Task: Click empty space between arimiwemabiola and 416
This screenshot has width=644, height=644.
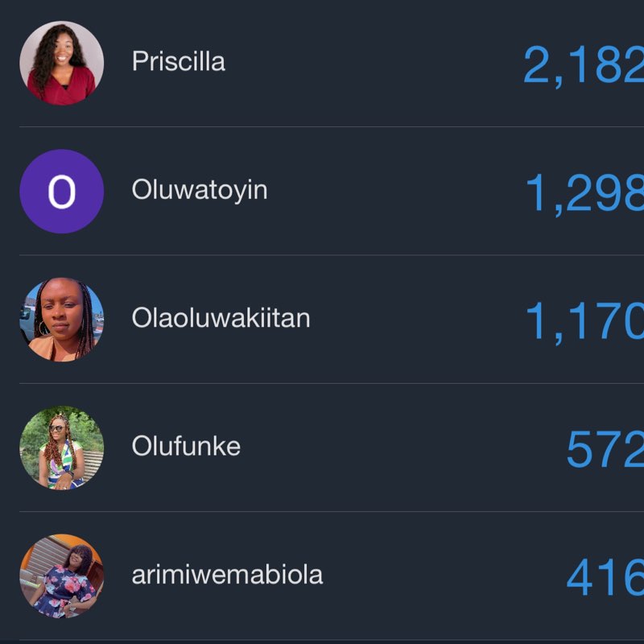Action: [443, 576]
